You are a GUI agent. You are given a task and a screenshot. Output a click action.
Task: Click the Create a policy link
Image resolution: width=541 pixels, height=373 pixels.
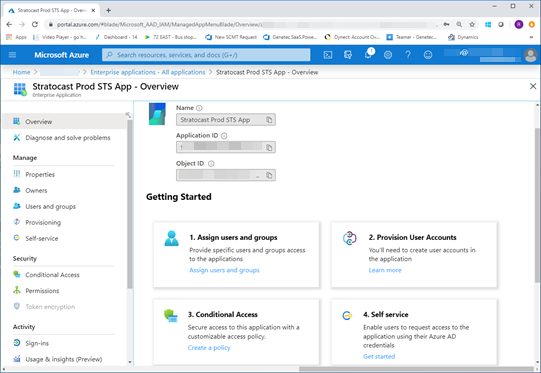tap(209, 348)
